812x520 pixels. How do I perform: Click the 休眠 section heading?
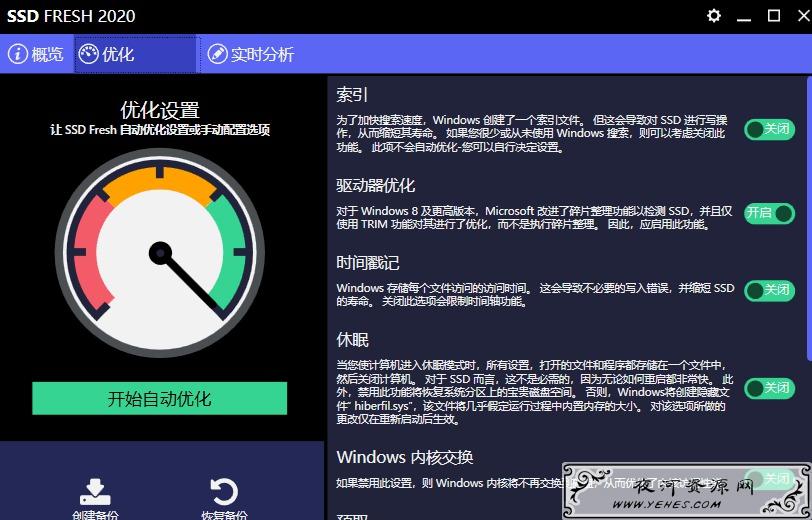[x=353, y=340]
